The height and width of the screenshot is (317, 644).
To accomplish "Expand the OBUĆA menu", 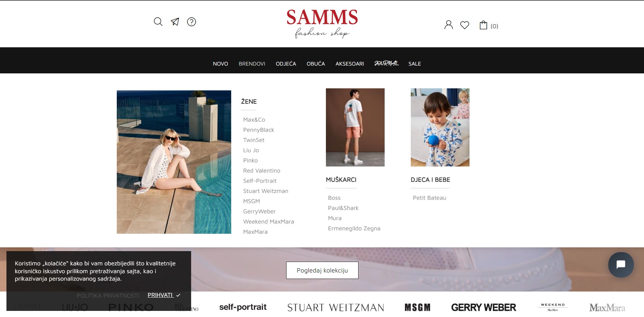I will click(316, 64).
